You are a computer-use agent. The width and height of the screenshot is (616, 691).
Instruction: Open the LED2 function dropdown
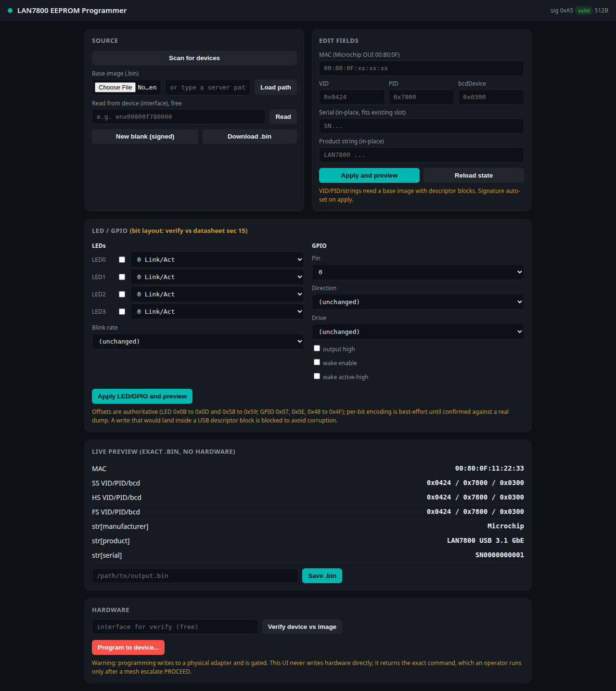coord(217,294)
